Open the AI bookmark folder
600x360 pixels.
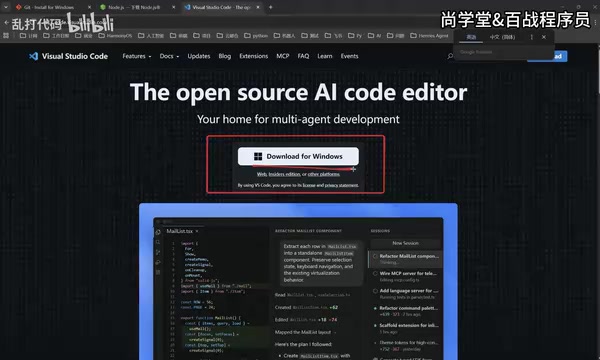[x=374, y=36]
